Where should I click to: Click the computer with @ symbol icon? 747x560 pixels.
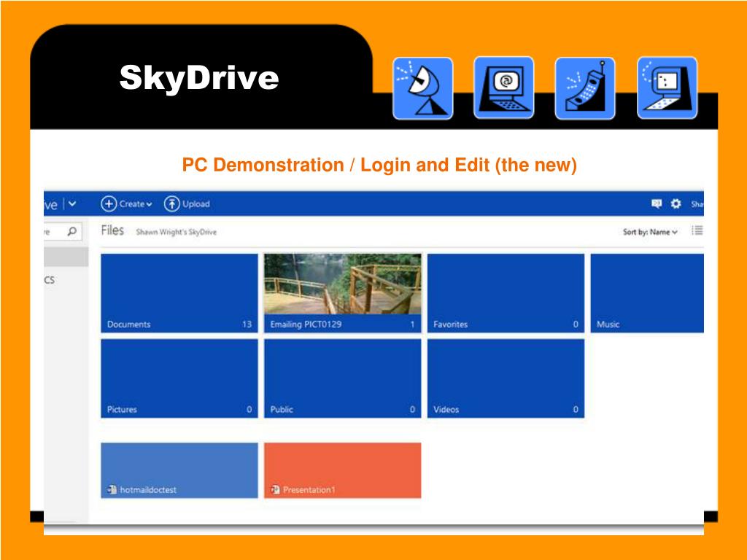(503, 87)
